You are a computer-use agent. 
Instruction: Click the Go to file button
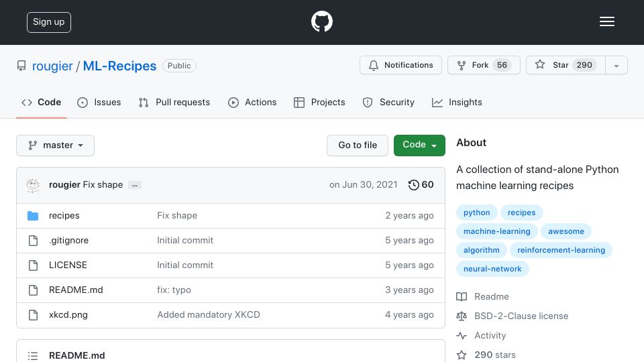click(358, 145)
